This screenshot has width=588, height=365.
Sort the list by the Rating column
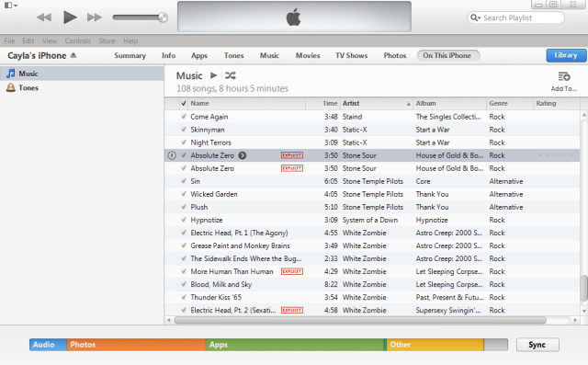tap(556, 103)
